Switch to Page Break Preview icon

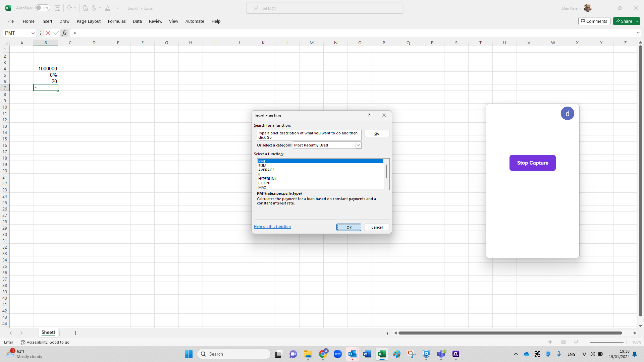click(x=577, y=342)
